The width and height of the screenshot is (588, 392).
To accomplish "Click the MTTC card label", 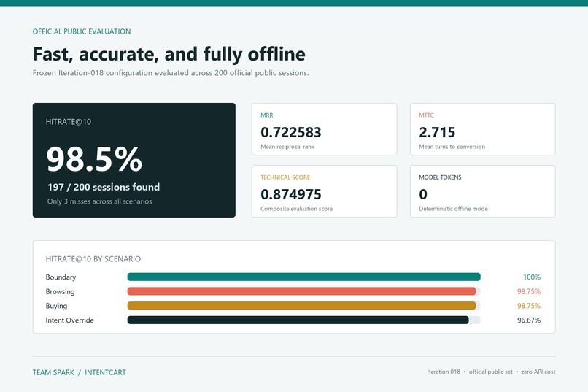I will coord(426,115).
